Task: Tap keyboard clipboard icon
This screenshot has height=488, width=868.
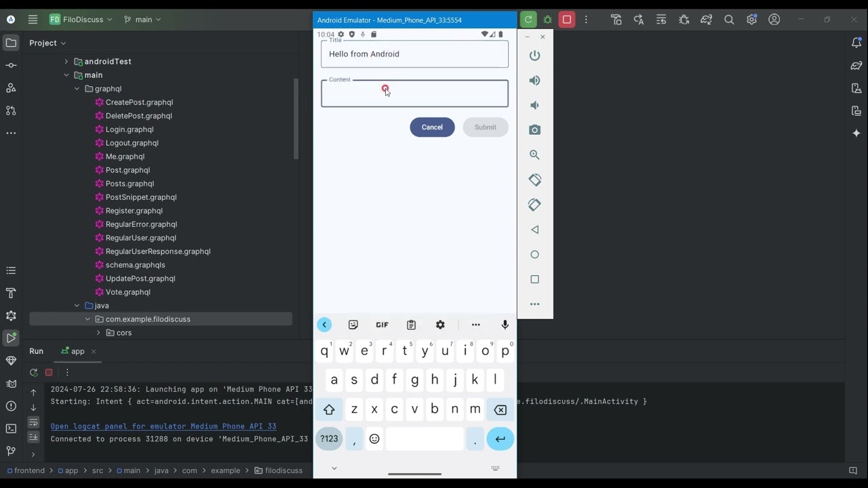Action: 411,325
